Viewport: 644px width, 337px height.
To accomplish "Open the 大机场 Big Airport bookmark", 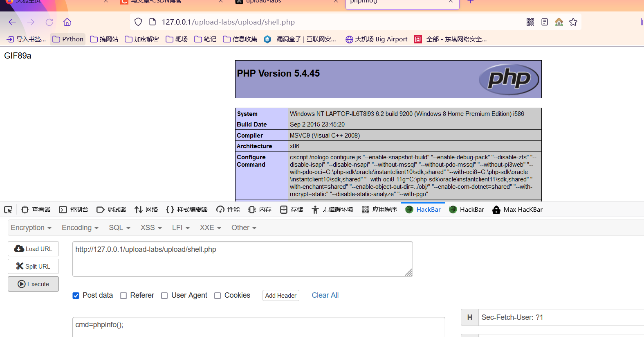I will point(377,39).
